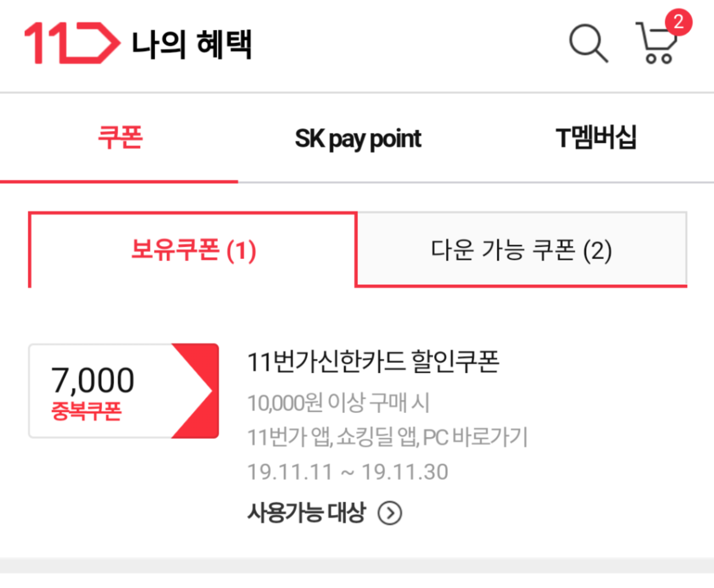Go home via the 11 logo

[73, 43]
